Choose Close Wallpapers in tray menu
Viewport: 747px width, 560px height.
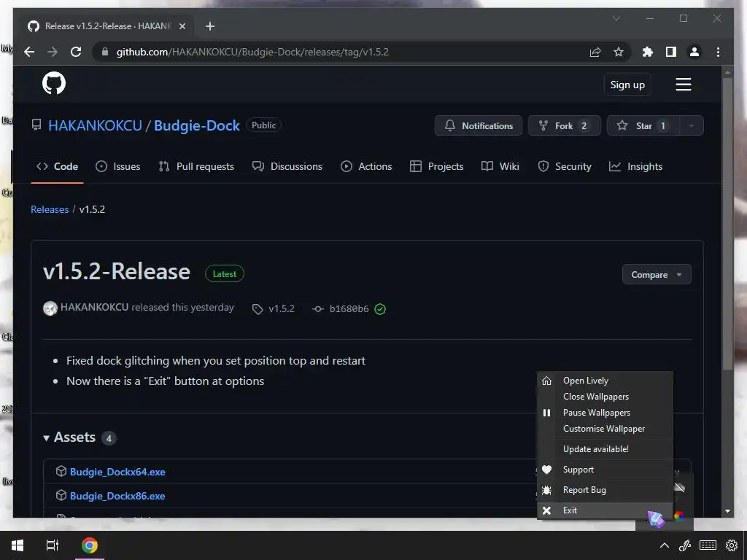click(x=605, y=397)
